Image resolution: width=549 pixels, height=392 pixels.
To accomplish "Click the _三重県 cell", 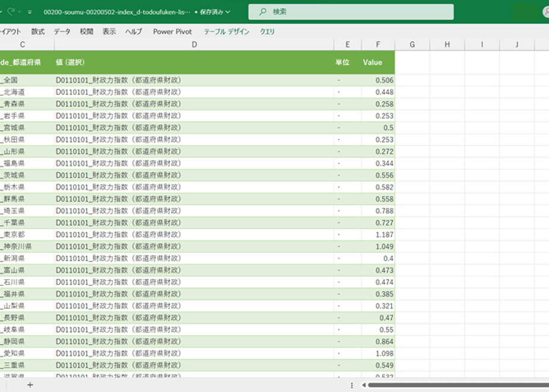I will (27, 365).
